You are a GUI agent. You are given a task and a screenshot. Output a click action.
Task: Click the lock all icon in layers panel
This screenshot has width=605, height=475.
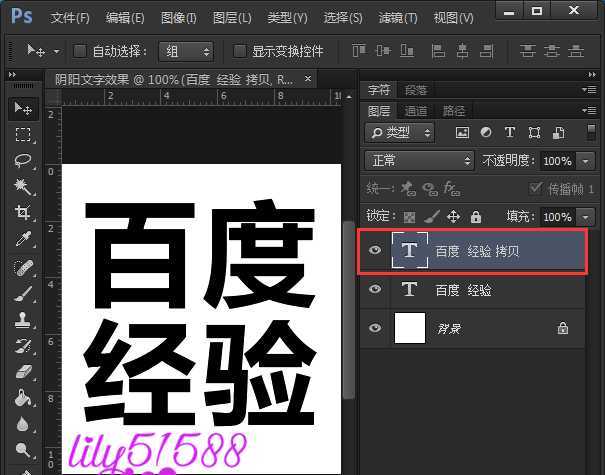476,216
